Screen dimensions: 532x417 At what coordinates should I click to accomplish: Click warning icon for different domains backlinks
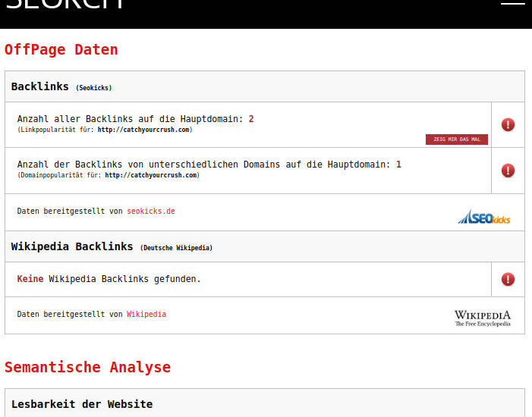click(x=508, y=170)
